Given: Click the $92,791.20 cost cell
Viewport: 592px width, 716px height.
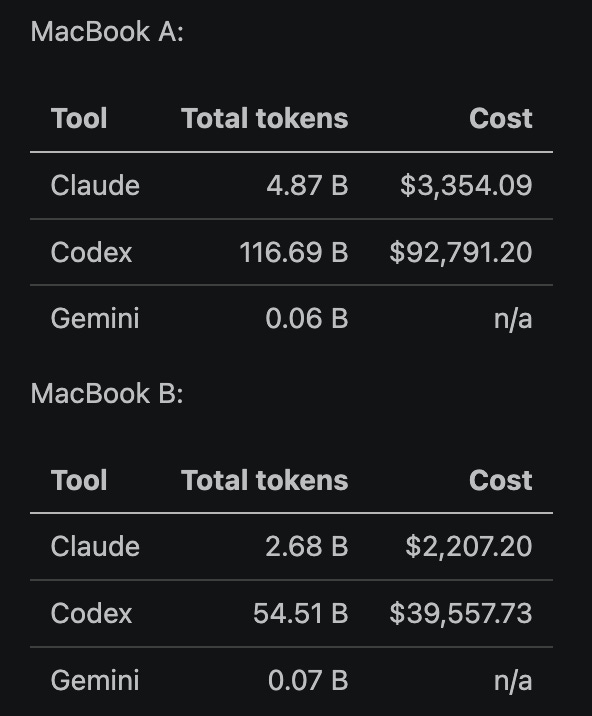Looking at the screenshot, I should pos(461,252).
